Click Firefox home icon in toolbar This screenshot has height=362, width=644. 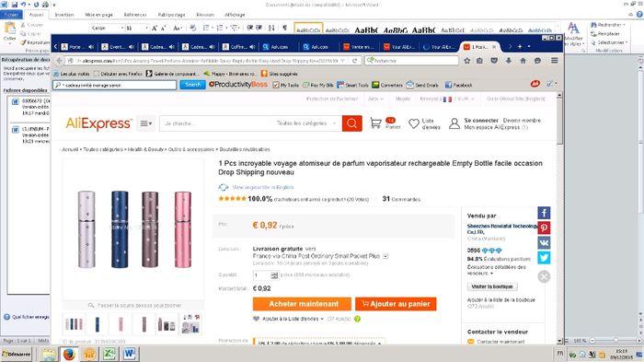pos(523,61)
